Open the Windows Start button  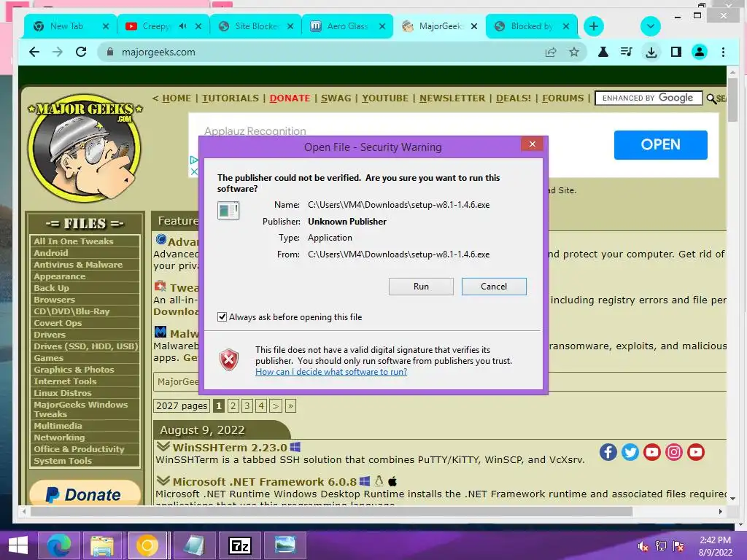coord(18,545)
